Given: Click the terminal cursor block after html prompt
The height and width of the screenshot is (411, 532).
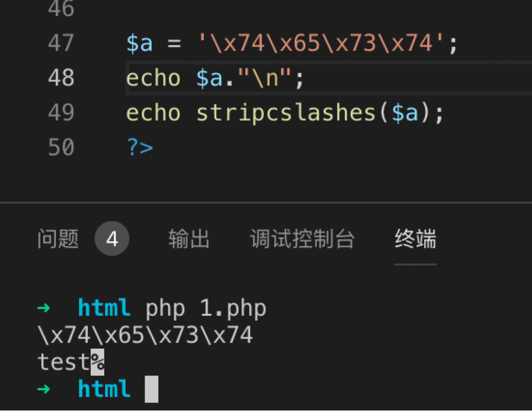Looking at the screenshot, I should [x=151, y=389].
